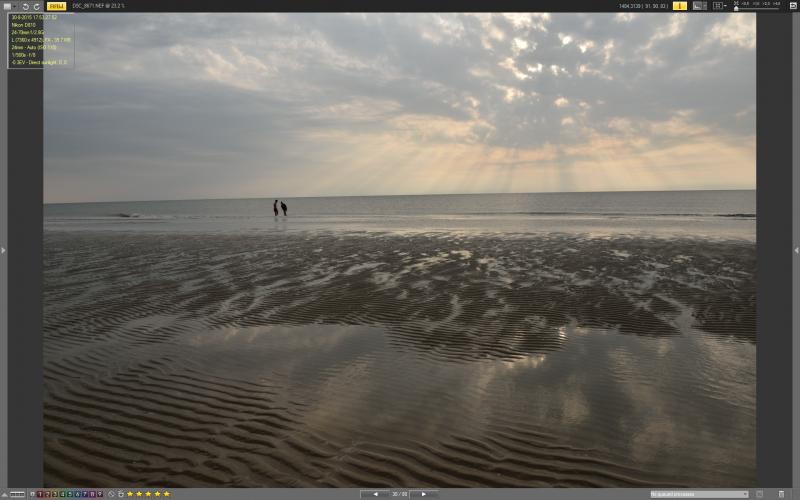Click the no-rating circle icon before the stars
The image size is (800, 500).
(x=111, y=494)
